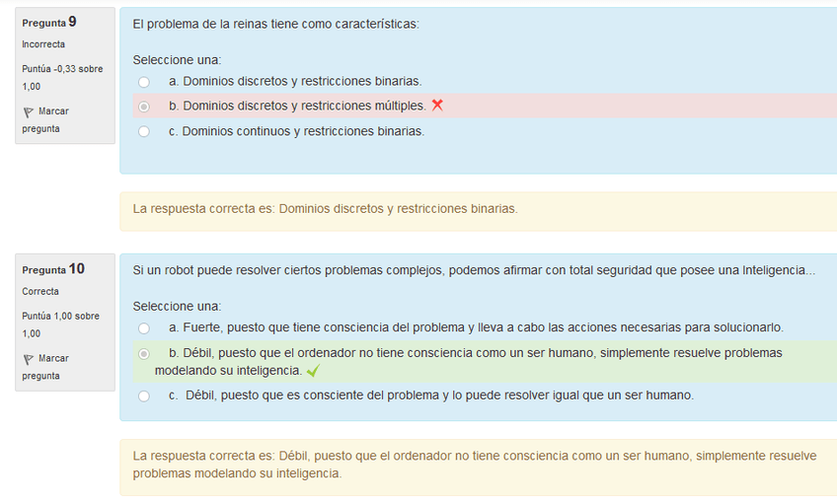Select option a Dominios discretos y restricciones binarias
837x504 pixels.
click(x=143, y=82)
